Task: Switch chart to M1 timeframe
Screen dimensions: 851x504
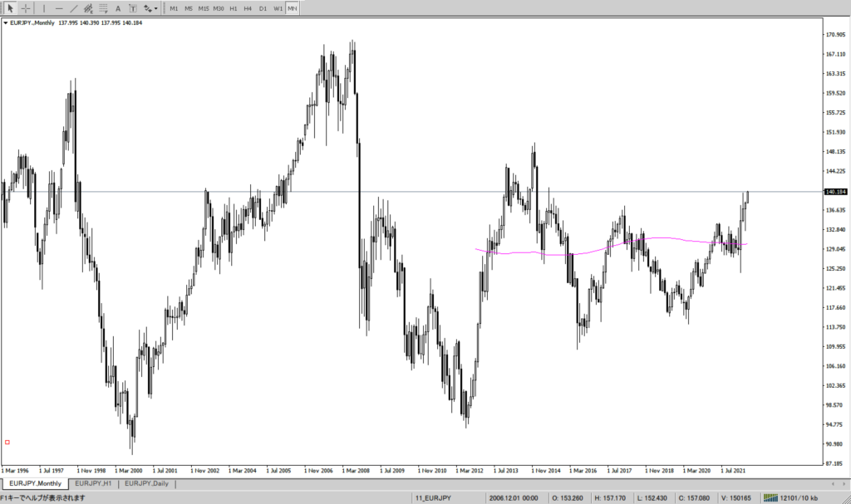Action: click(174, 7)
